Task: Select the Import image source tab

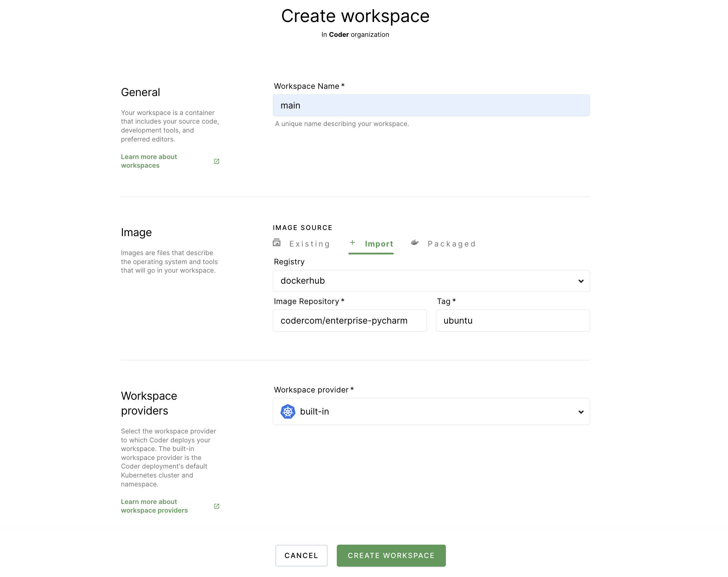Action: tap(378, 244)
